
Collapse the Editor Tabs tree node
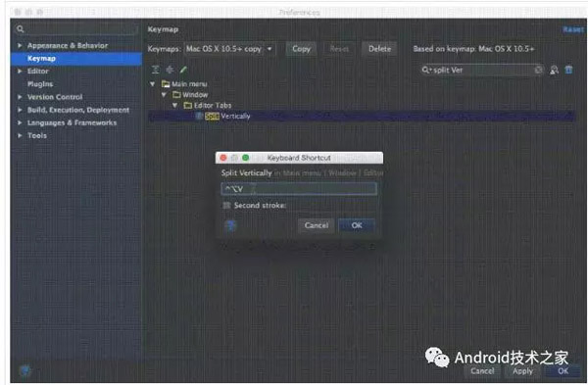[x=175, y=106]
